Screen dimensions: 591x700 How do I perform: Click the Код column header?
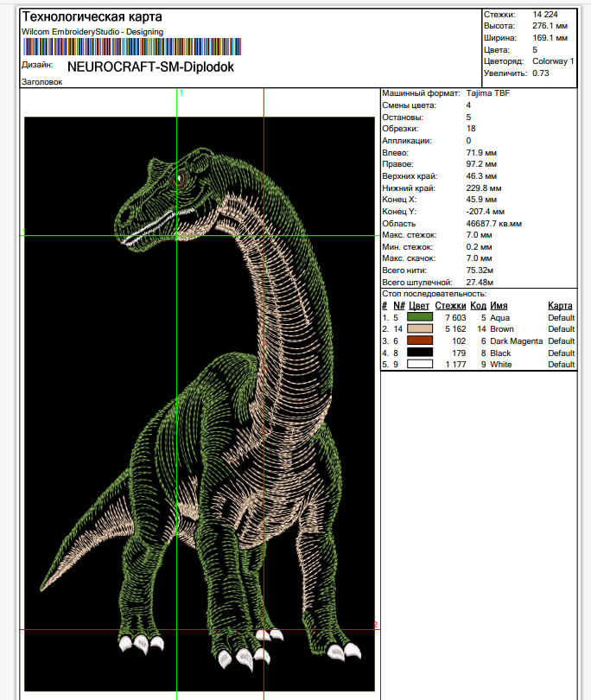[478, 306]
